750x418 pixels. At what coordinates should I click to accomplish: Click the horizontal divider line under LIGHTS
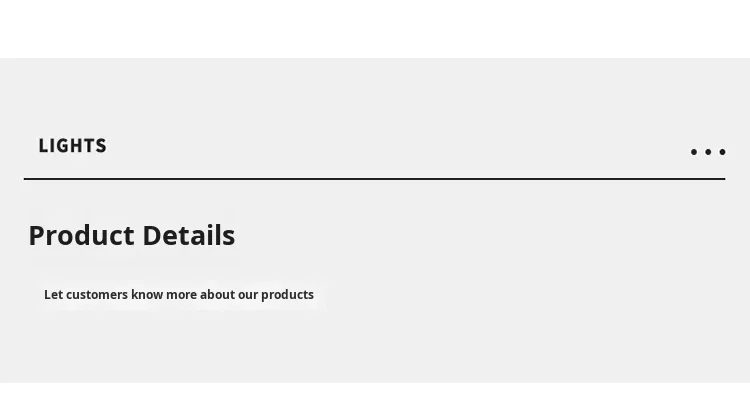point(374,179)
